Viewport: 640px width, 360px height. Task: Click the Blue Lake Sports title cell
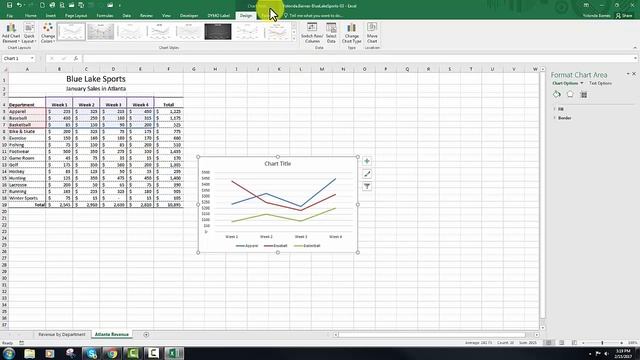click(96, 79)
